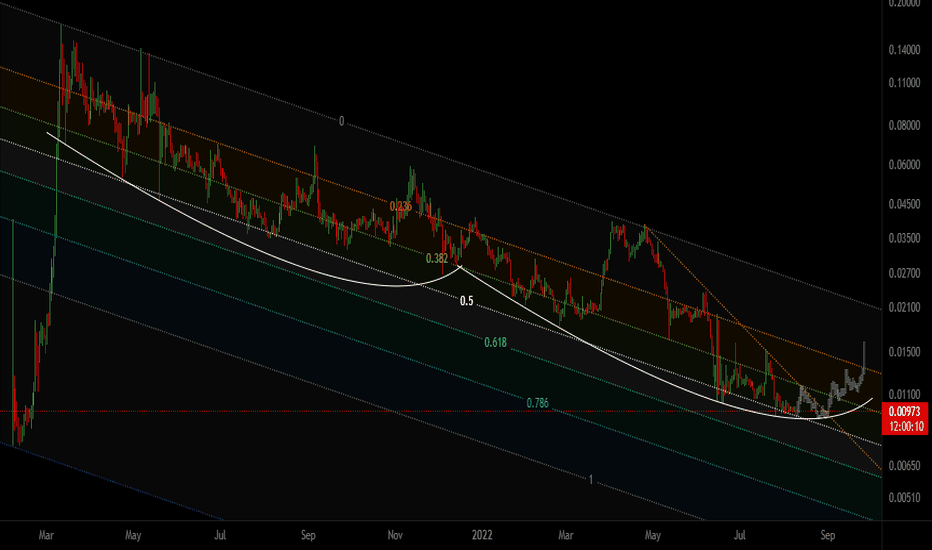Click the 0.01100 price axis tick
This screenshot has width=932, height=550.
click(x=905, y=394)
